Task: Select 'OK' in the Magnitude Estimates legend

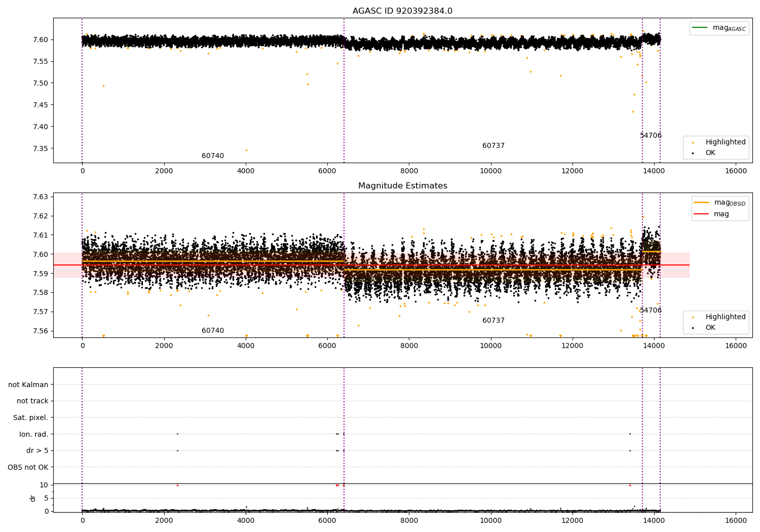Action: point(710,328)
